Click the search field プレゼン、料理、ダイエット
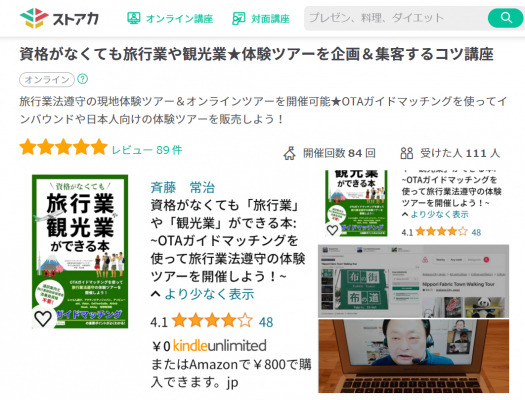The width and height of the screenshot is (525, 400). pos(396,18)
